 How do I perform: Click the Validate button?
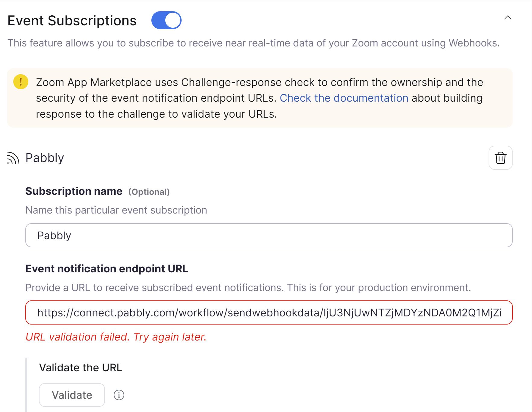point(72,395)
